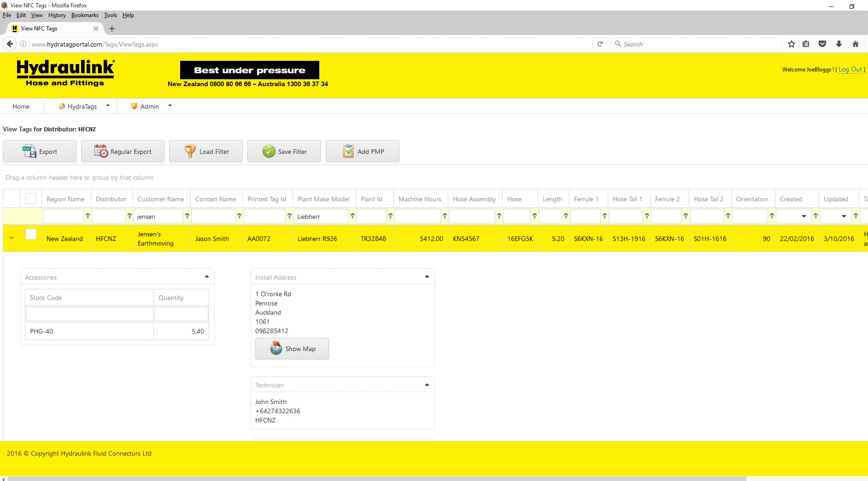Screen dimensions: 868x481
Task: Tick the select-all checkbox in grid header
Action: 31,199
